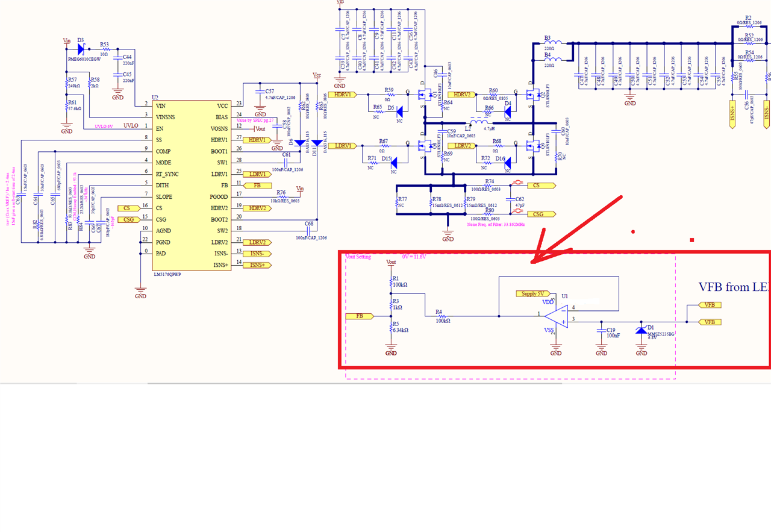771x532 pixels.
Task: Select the U1 op-amp triangle symbol
Action: click(x=556, y=316)
